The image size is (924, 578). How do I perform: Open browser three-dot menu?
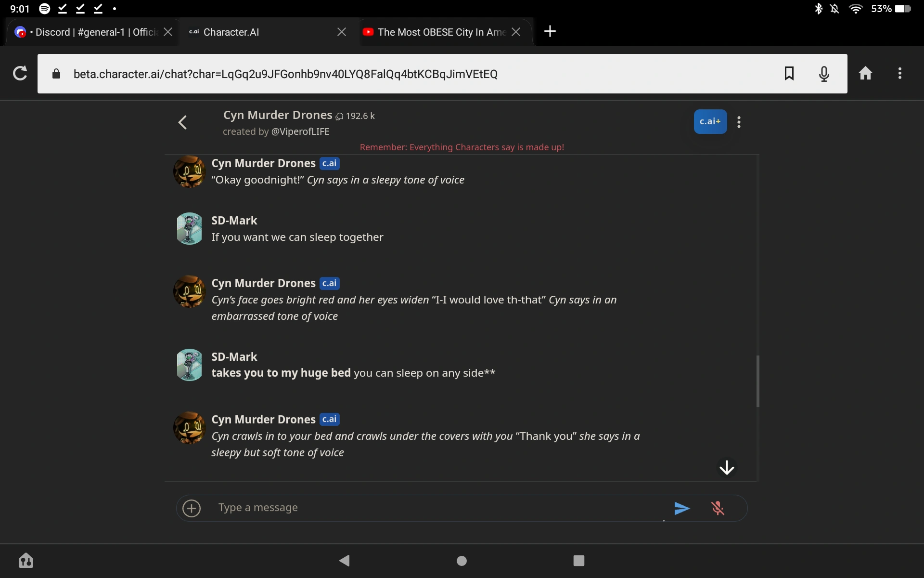tap(899, 73)
